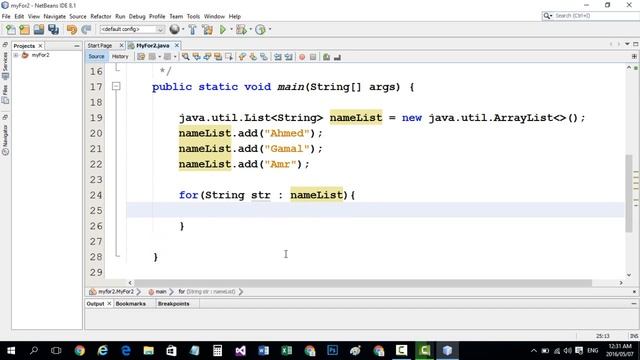Click the New File toolbar icon
Screen dimensions: 640x360
tap(11, 29)
